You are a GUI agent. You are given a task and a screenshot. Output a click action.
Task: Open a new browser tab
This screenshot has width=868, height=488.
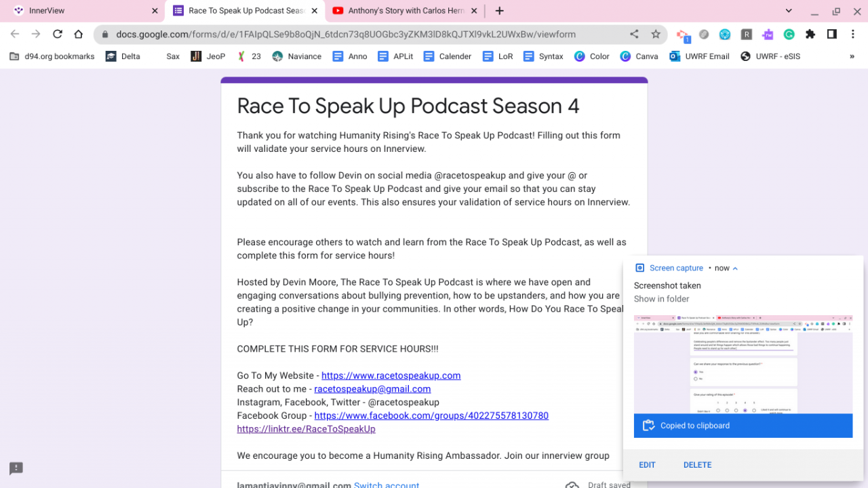point(500,11)
